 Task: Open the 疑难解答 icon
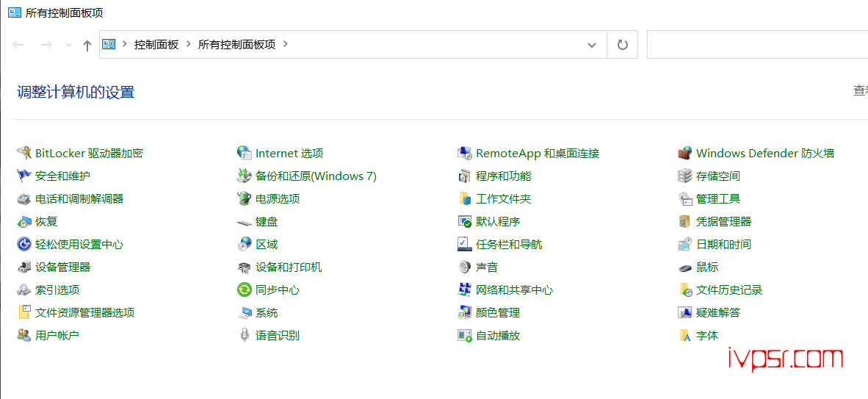[x=685, y=312]
